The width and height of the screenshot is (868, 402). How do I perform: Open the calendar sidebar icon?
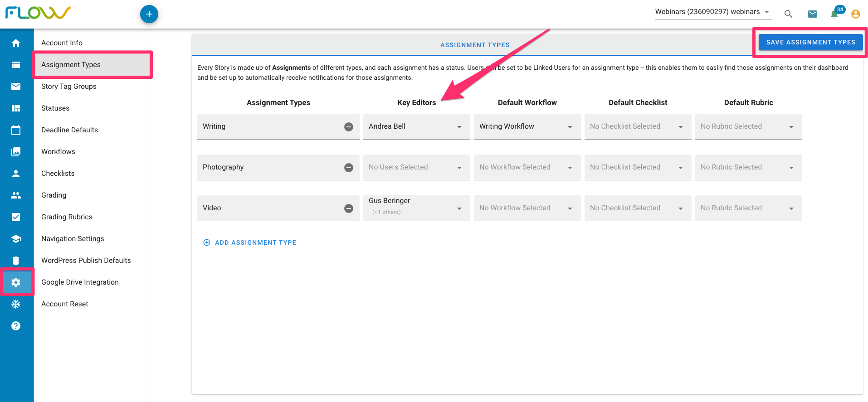16,130
